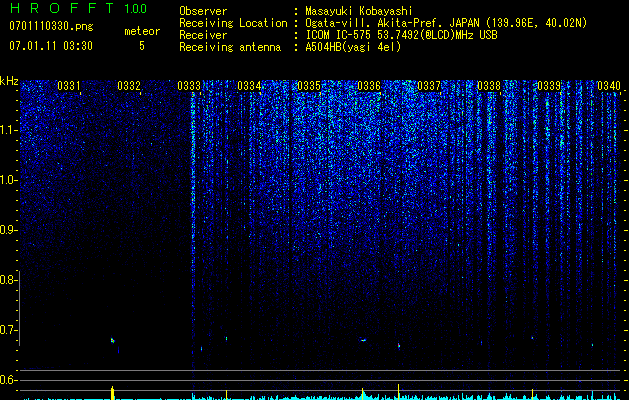629x400 pixels.
Task: Select the version number 1.0.0
Action: (135, 8)
